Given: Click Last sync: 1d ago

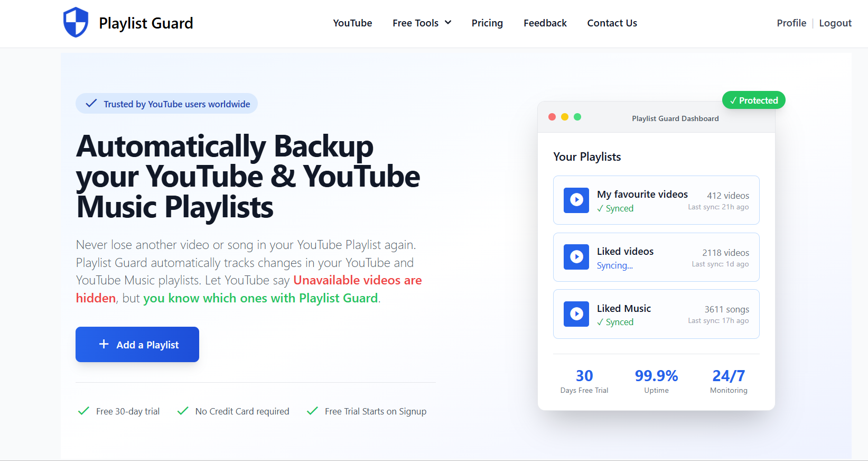Looking at the screenshot, I should pos(720,264).
